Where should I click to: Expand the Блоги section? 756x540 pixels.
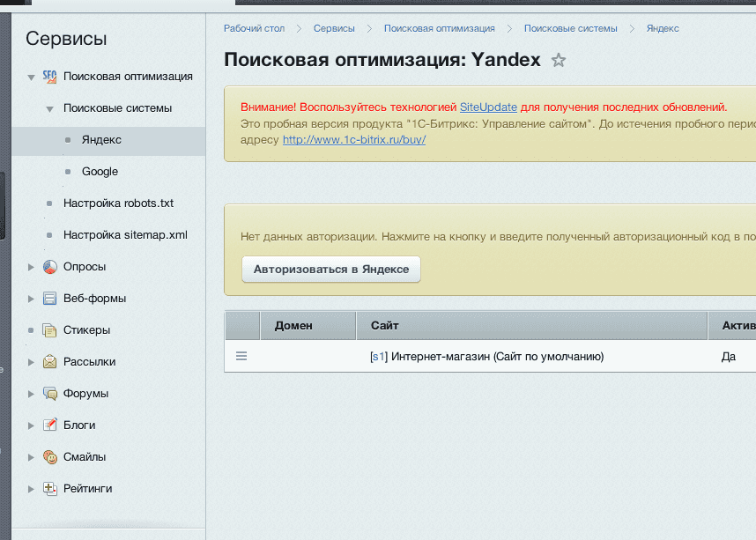click(32, 425)
